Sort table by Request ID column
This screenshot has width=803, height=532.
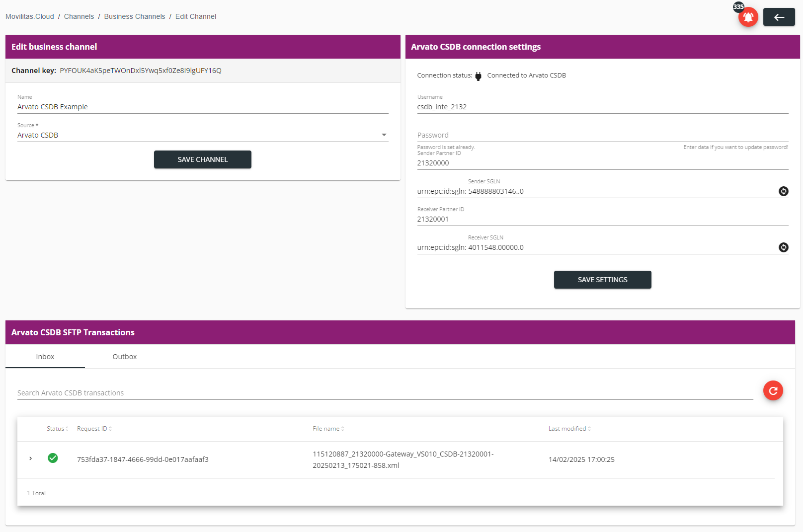tap(94, 429)
